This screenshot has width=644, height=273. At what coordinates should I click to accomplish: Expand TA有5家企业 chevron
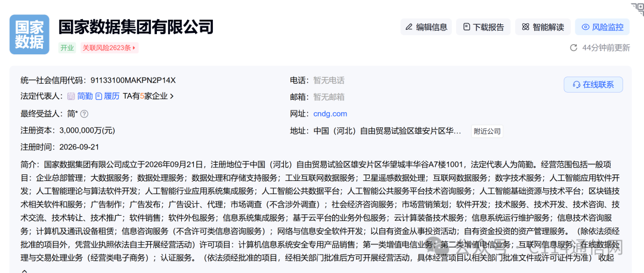pos(172,96)
